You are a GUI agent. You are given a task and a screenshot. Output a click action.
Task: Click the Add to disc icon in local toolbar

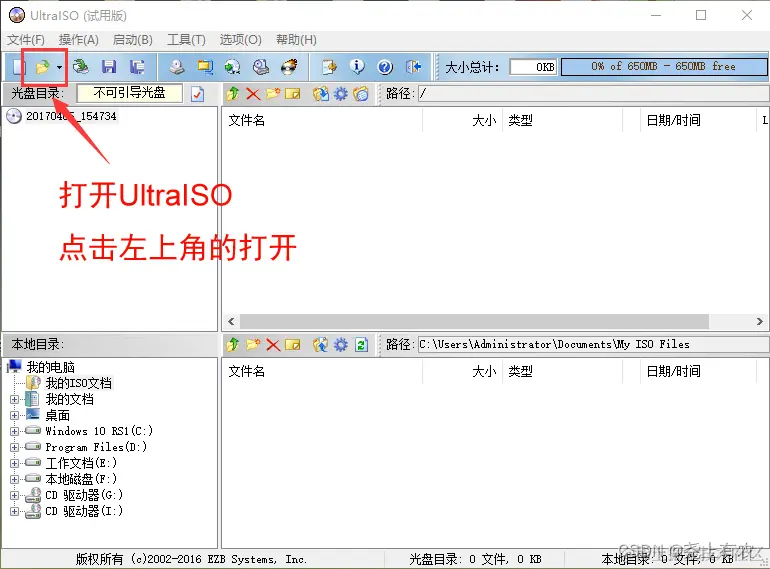click(321, 345)
